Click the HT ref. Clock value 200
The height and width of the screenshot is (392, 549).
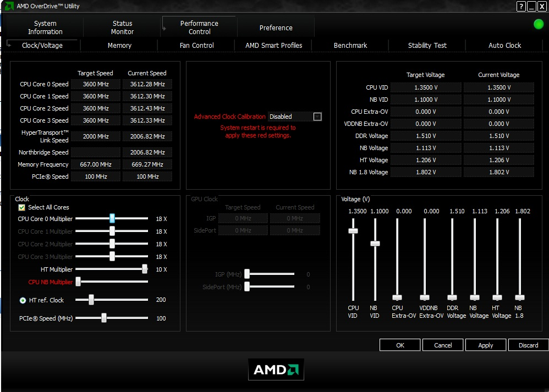161,300
